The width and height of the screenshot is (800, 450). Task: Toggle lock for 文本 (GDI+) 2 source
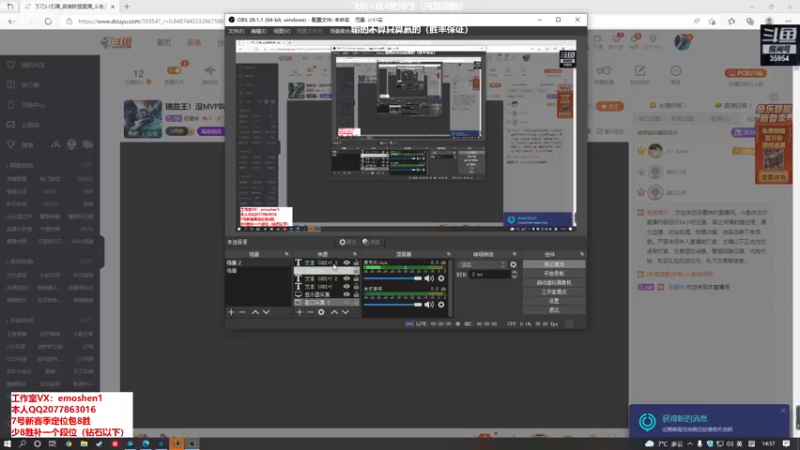click(x=356, y=279)
